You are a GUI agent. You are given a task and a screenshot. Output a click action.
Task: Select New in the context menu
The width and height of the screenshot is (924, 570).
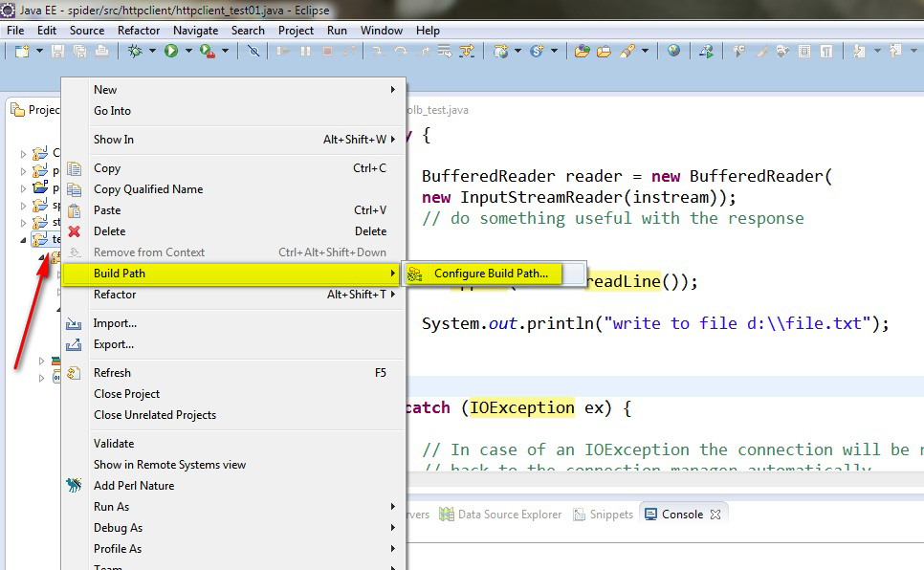coord(233,90)
